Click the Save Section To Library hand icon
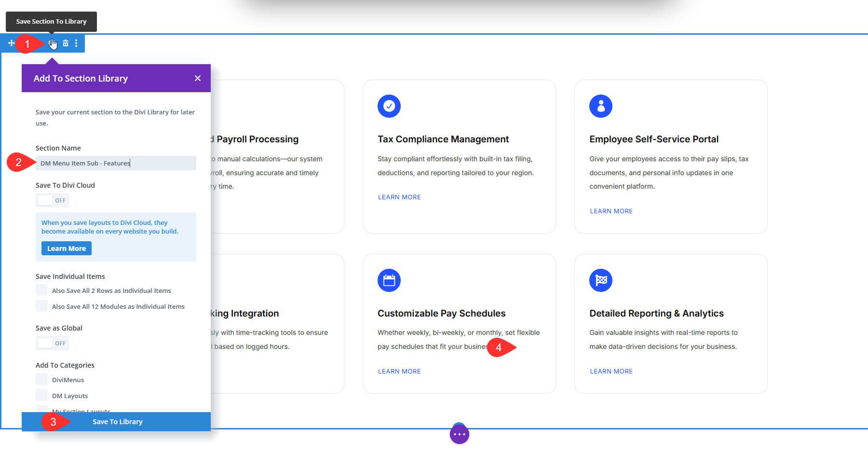868x456 pixels. coord(53,43)
